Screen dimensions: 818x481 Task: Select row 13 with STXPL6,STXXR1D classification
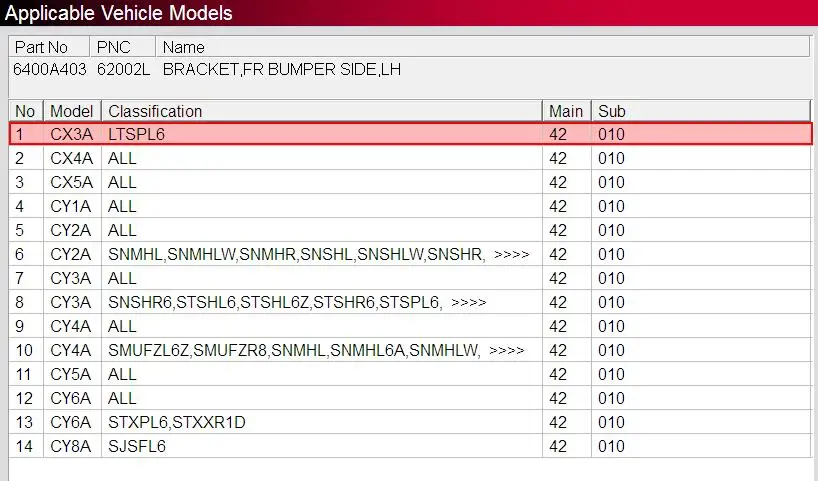(411, 422)
